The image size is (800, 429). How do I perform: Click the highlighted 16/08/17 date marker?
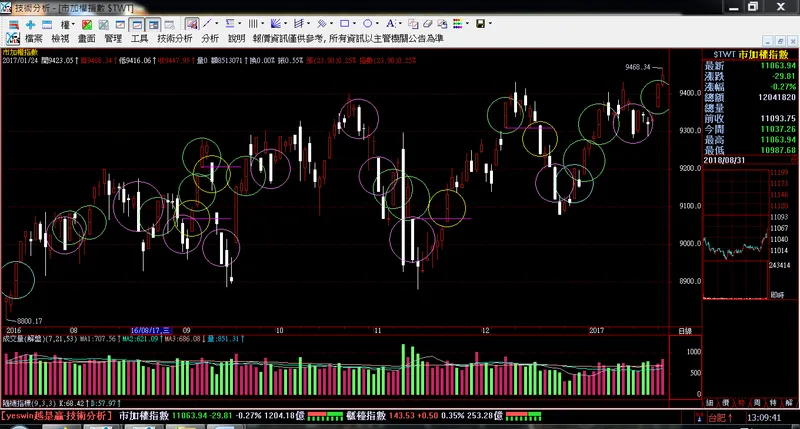tap(151, 331)
